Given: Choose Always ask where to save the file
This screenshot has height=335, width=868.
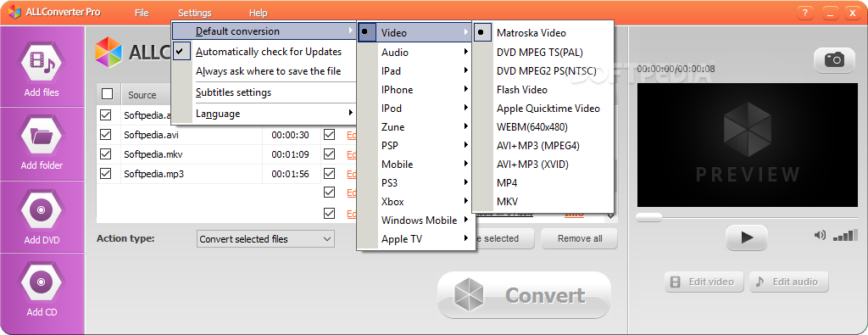Looking at the screenshot, I should coord(264,71).
